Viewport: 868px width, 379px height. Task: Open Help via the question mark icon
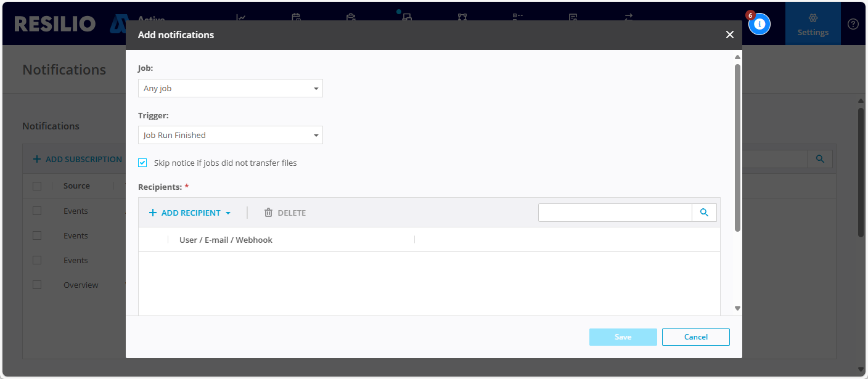pyautogui.click(x=853, y=23)
